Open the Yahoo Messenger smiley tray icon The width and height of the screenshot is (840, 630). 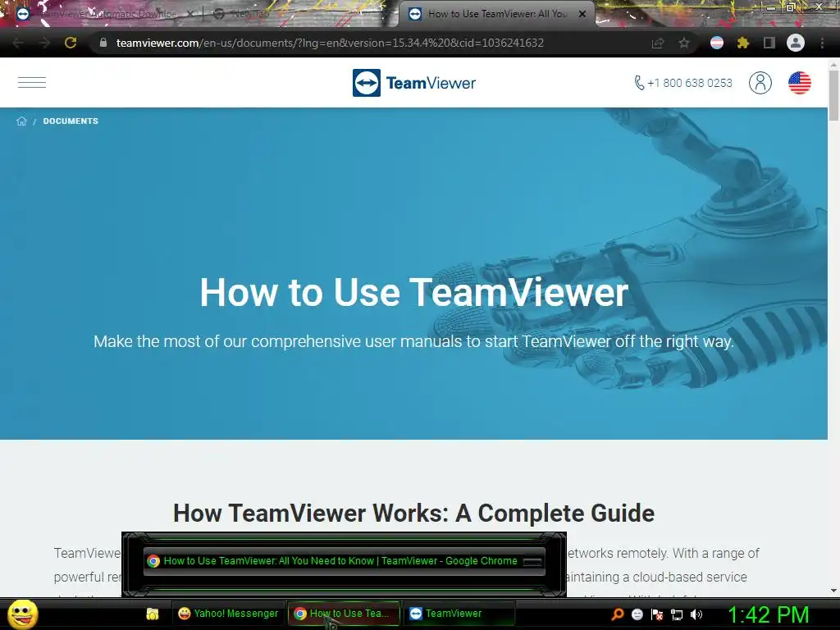(637, 614)
